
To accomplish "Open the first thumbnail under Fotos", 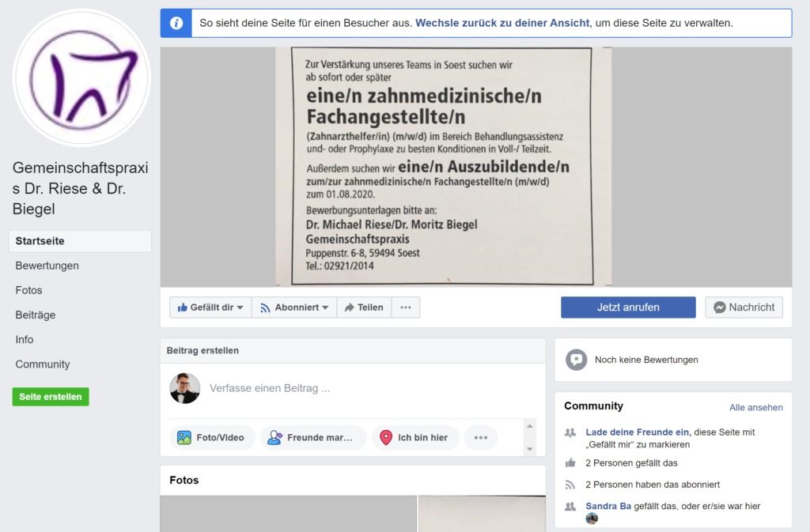I will 288,514.
